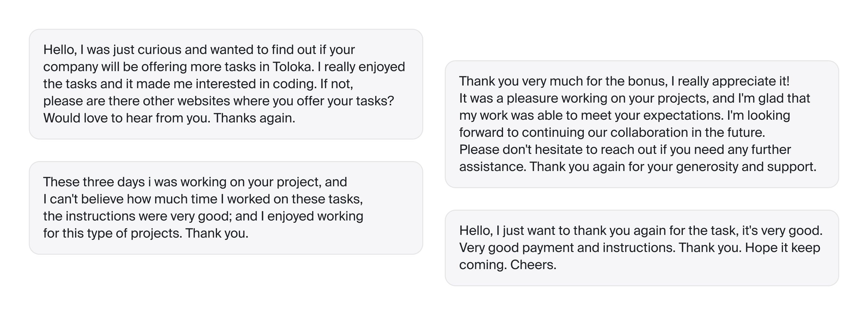Viewport: 868px width, 315px height.
Task: Select the 'Very good payment' message card
Action: coord(642,247)
